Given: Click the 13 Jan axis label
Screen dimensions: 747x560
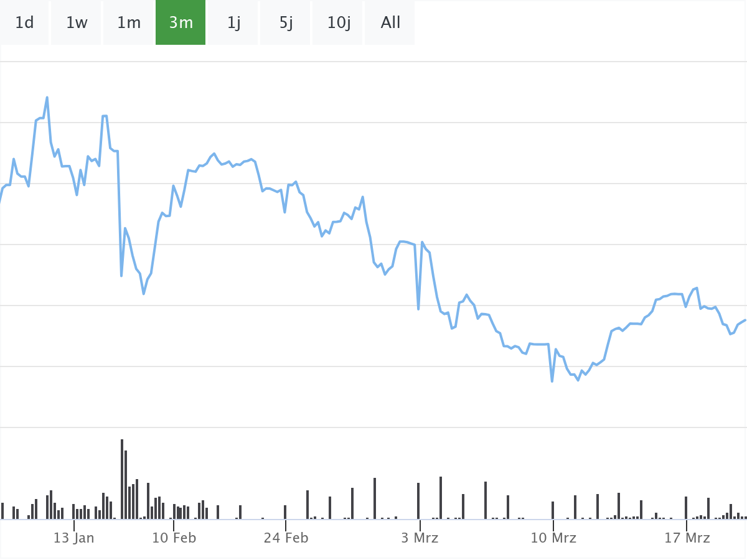Looking at the screenshot, I should [74, 538].
